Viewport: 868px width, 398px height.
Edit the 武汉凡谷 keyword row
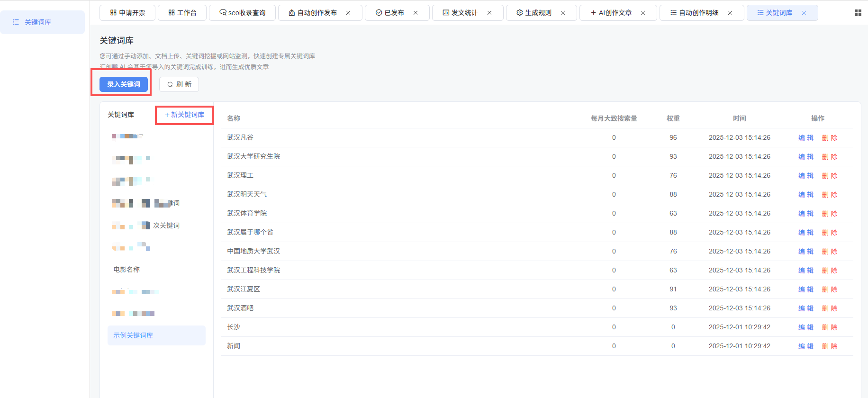pos(805,138)
